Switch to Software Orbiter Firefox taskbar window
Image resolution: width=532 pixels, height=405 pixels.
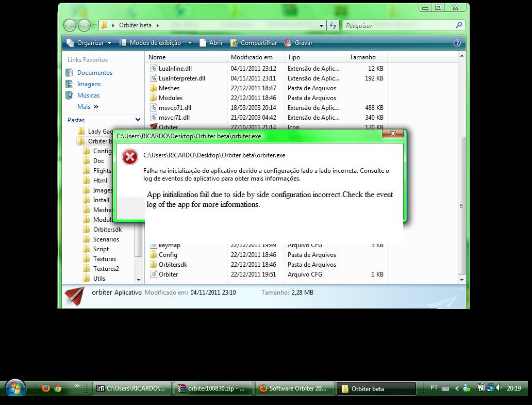(x=294, y=388)
